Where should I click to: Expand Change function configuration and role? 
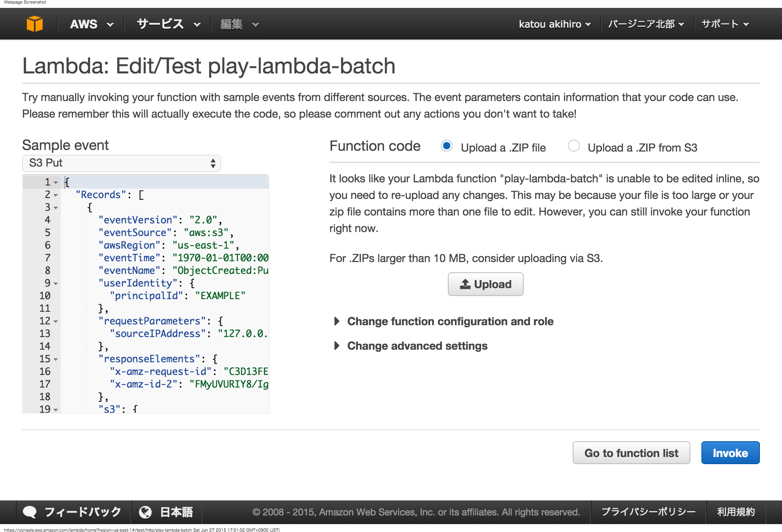450,321
